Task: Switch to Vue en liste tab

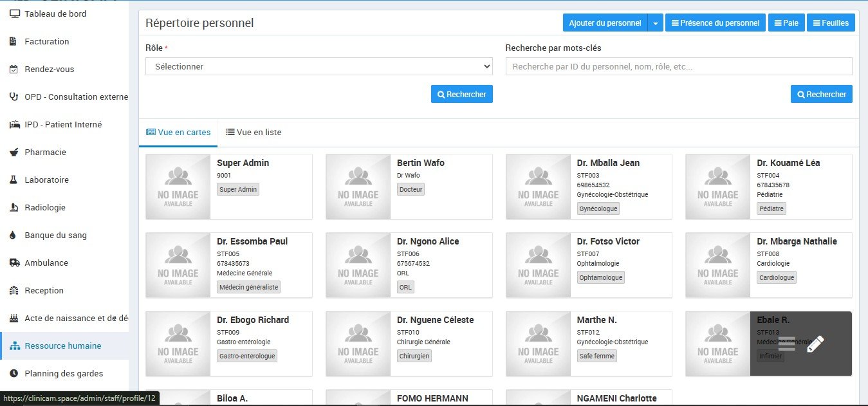Action: pos(254,132)
